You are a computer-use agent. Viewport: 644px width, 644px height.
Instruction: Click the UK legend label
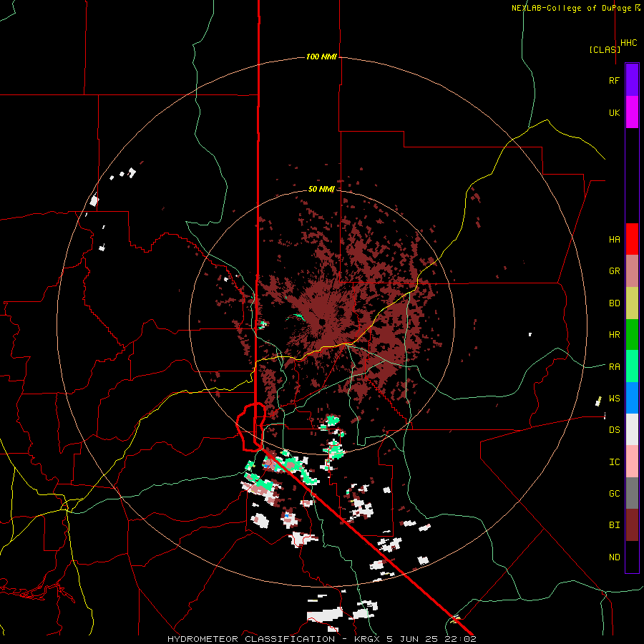(614, 112)
